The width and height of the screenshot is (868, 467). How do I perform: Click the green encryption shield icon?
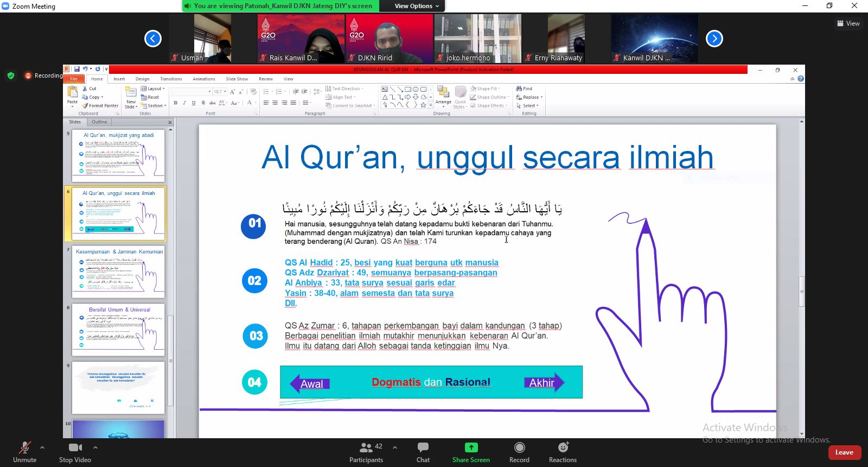[11, 75]
